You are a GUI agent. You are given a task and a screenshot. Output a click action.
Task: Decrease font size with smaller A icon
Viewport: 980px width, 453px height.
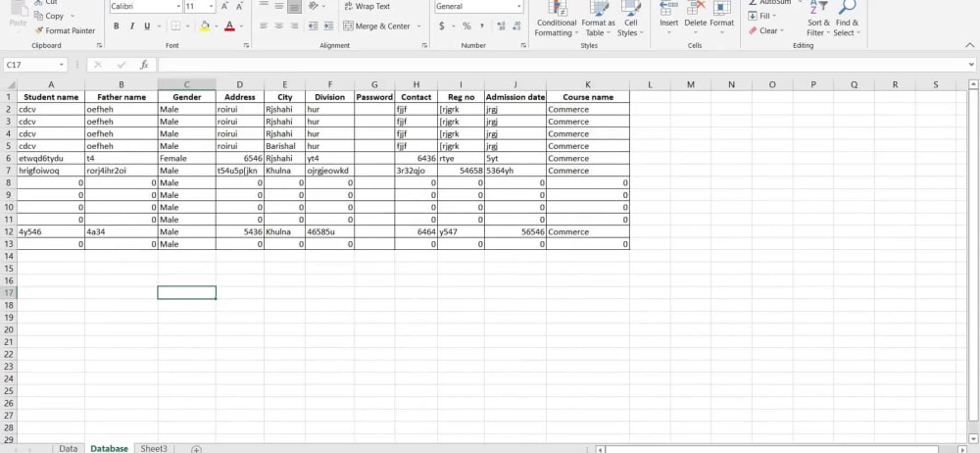tap(239, 6)
